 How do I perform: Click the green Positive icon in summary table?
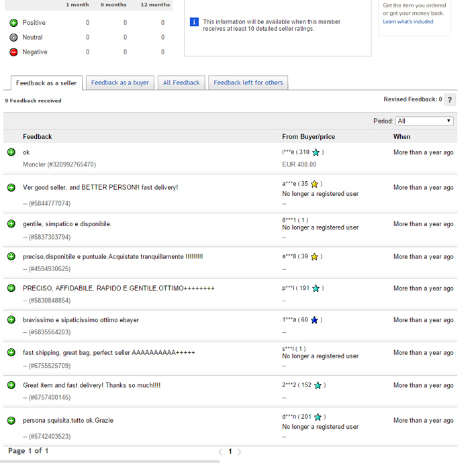[x=13, y=23]
